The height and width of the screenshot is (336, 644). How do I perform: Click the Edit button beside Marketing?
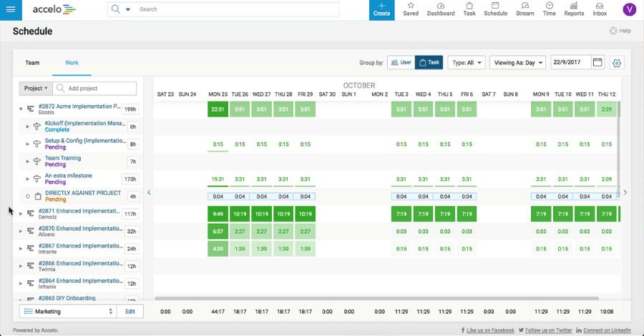click(x=130, y=312)
